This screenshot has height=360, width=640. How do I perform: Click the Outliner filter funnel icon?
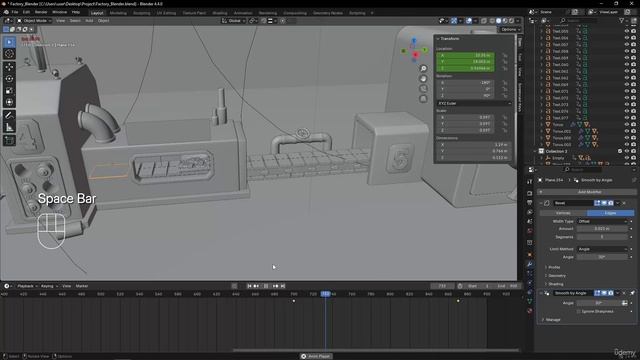[622, 20]
